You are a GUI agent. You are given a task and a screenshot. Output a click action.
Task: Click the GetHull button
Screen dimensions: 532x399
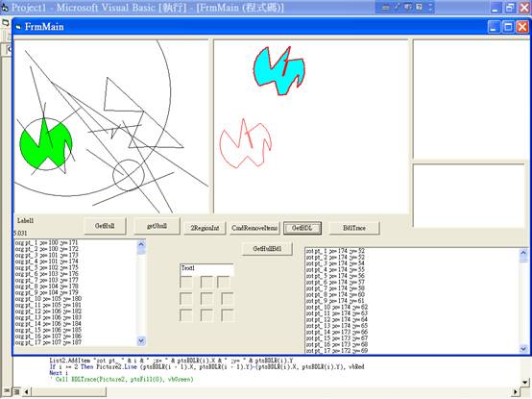point(105,226)
